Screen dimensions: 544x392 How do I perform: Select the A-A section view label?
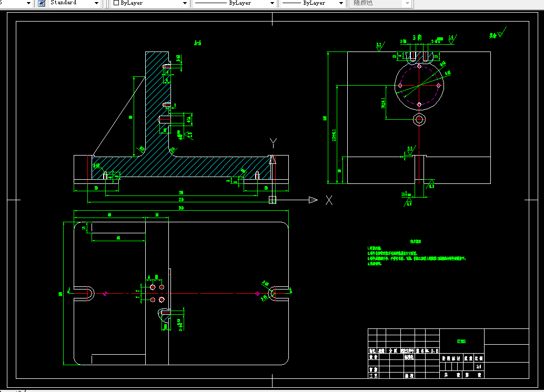pyautogui.click(x=197, y=43)
